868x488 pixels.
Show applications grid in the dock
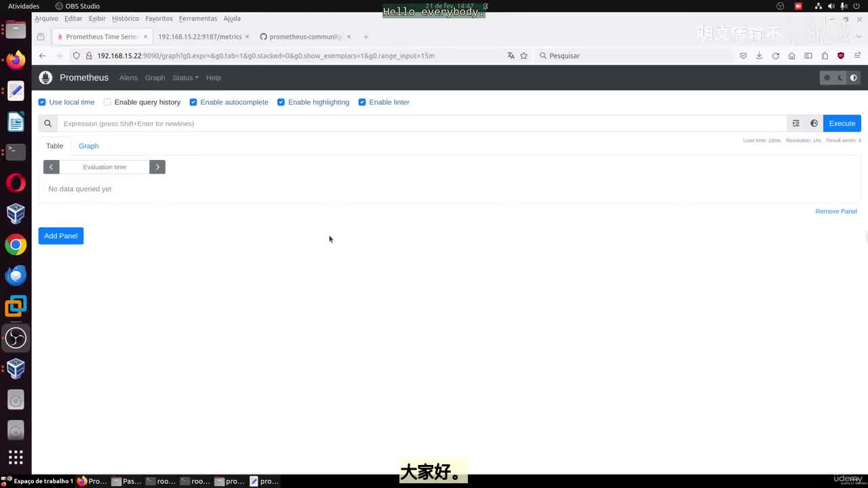click(x=16, y=457)
